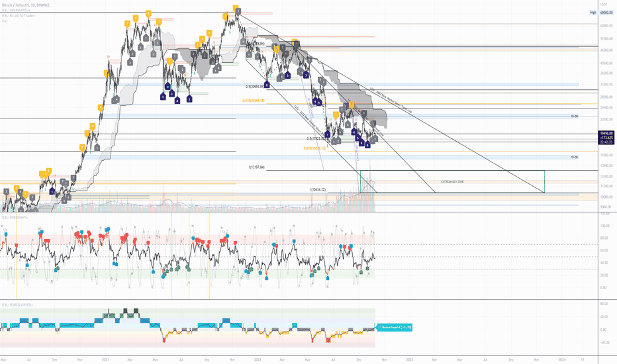The height and width of the screenshot is (364, 617).
Task: Click the 10-08 label near the 22500 level
Action: [x=575, y=116]
